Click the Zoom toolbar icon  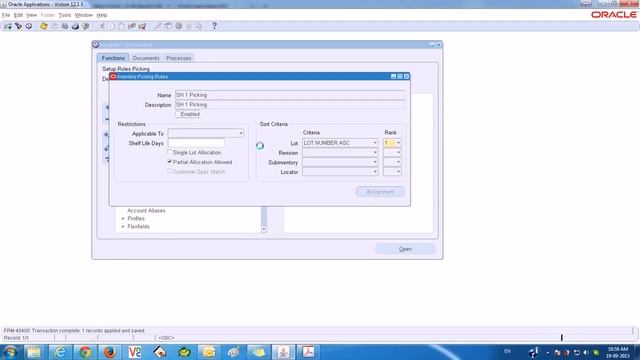pos(168,26)
